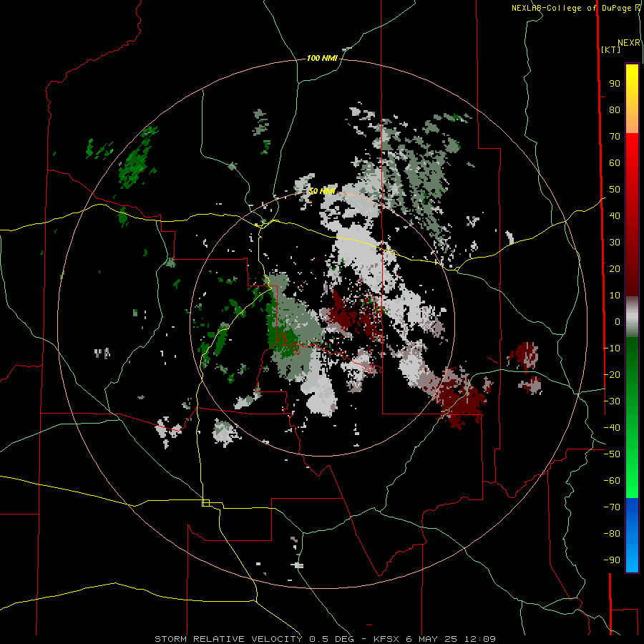Image resolution: width=644 pixels, height=644 pixels.
Task: Click the positive "50" scale label
Action: 615,190
